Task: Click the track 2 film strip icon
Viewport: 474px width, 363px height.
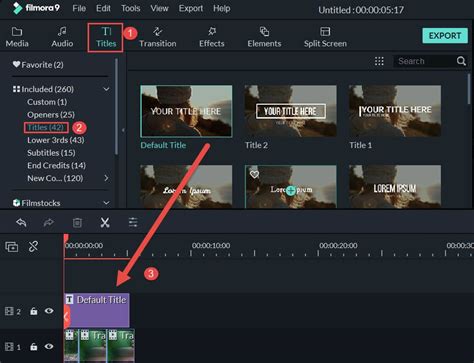Action: (9, 311)
